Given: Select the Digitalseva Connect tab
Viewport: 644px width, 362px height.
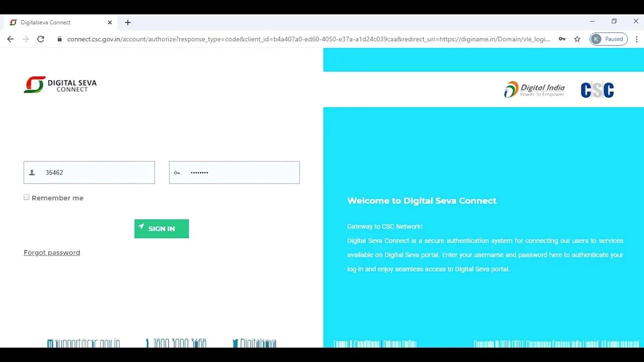Looking at the screenshot, I should [60, 22].
